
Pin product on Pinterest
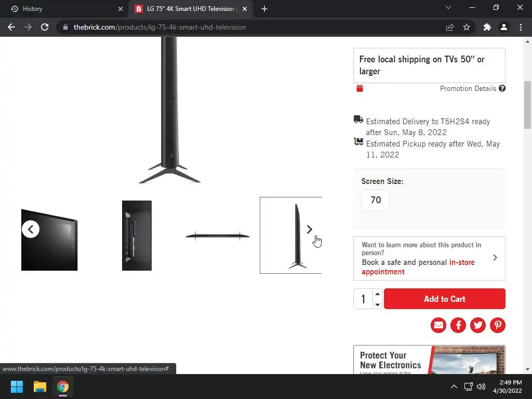tap(497, 325)
